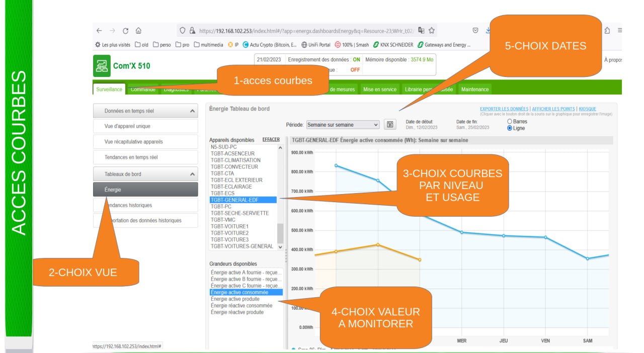Click the Com'X 510 logo icon
This screenshot has width=644, height=353.
click(102, 66)
